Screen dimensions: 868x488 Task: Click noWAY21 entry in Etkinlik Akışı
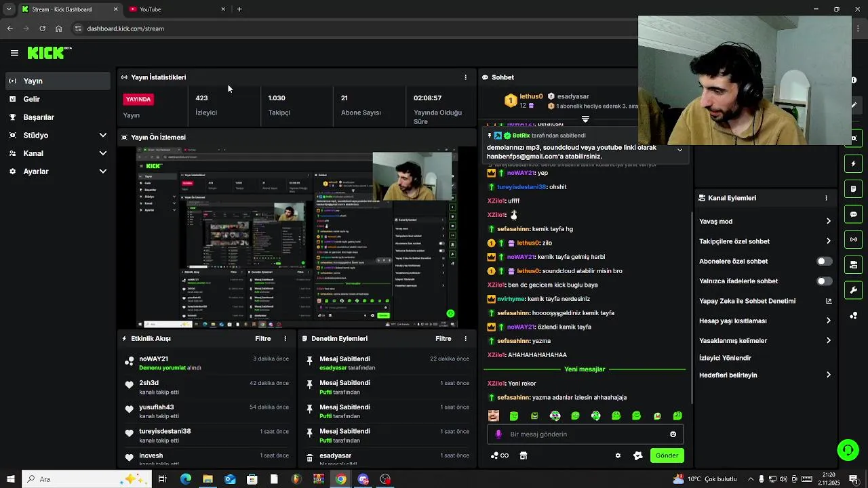(206, 363)
